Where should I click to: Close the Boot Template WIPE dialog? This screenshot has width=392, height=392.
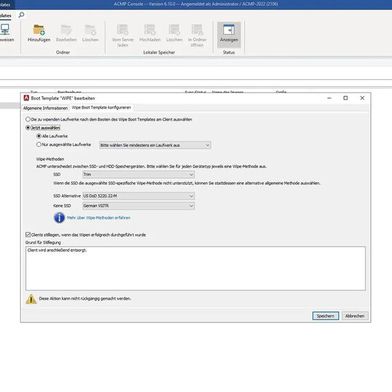(x=362, y=98)
